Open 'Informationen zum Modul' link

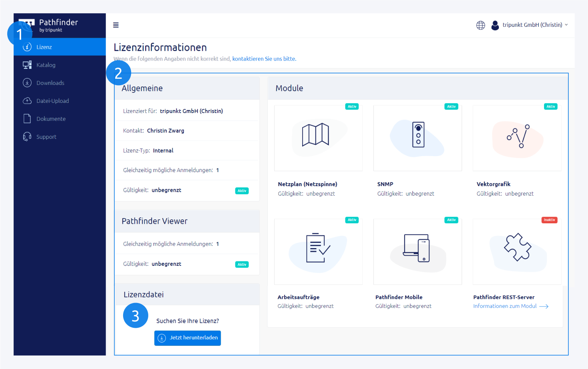505,306
